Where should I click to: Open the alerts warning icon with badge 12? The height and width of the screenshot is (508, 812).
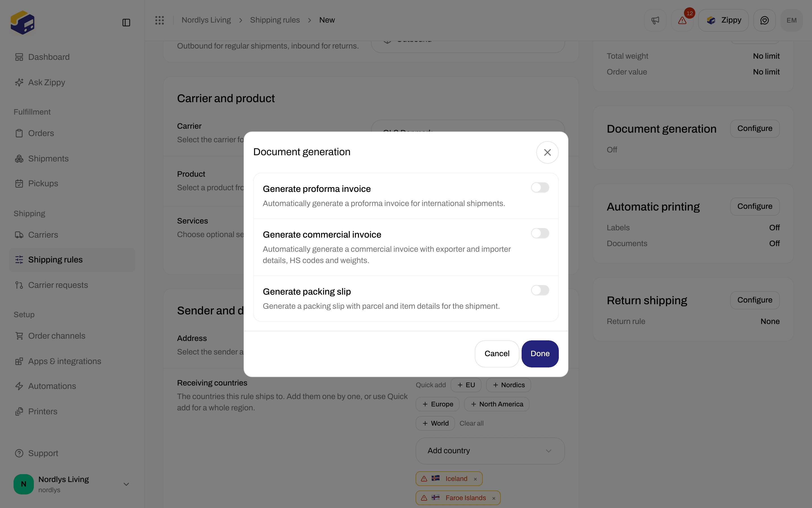click(682, 21)
